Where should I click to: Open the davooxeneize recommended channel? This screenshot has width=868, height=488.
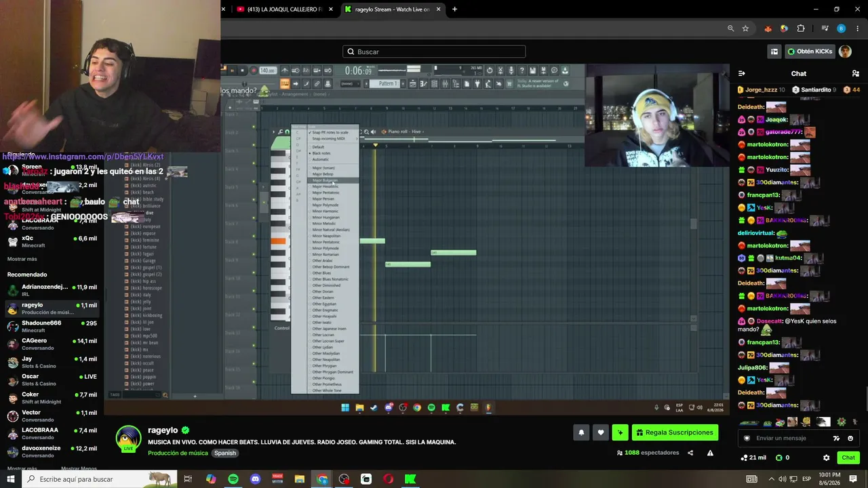click(52, 451)
